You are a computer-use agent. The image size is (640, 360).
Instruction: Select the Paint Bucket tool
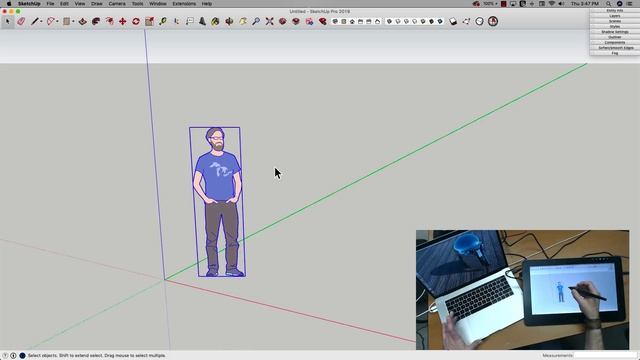point(216,21)
